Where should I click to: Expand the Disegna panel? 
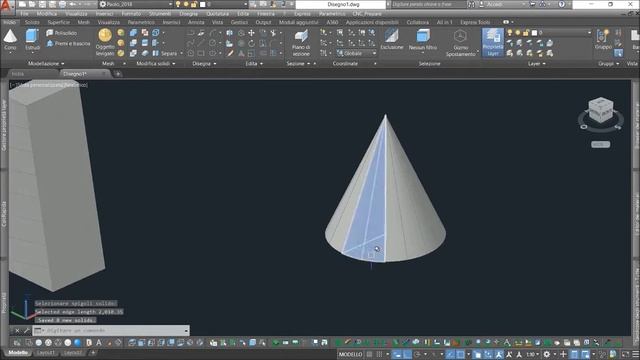point(204,64)
